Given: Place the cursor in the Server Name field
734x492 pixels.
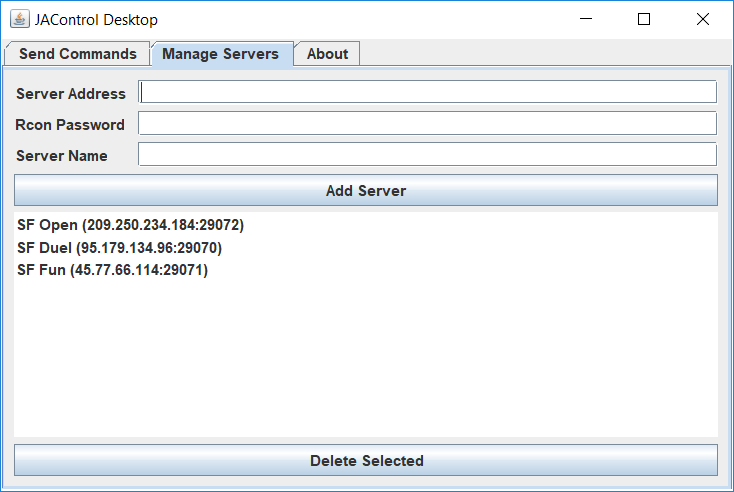Looking at the screenshot, I should 427,154.
